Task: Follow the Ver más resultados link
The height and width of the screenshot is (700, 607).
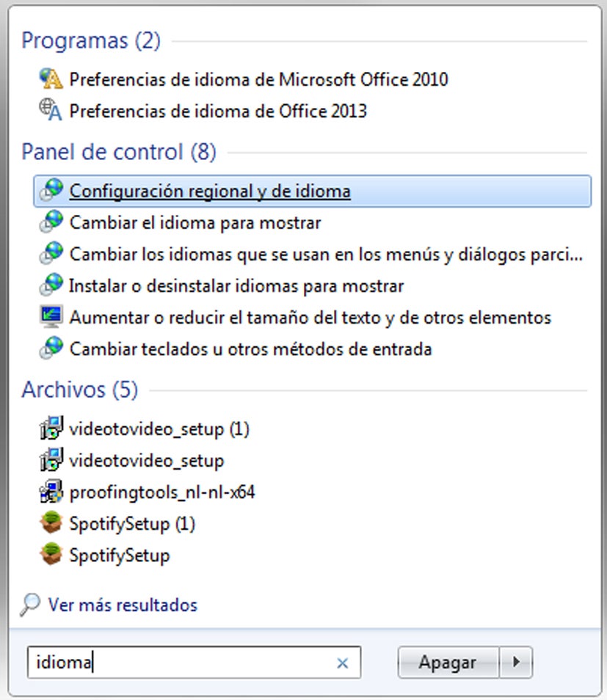Action: click(x=123, y=605)
